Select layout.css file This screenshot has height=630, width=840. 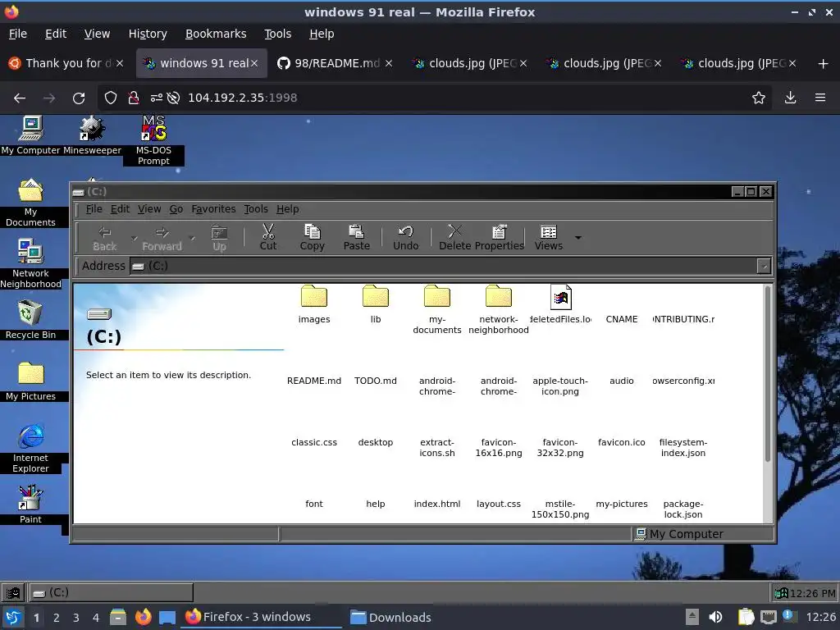pyautogui.click(x=499, y=504)
